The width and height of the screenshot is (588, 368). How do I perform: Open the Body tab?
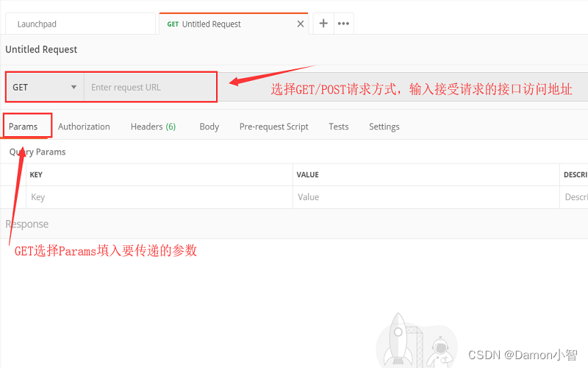(209, 127)
